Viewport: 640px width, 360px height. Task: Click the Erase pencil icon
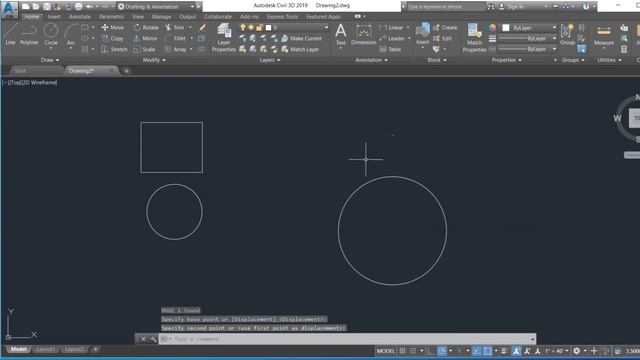point(202,27)
